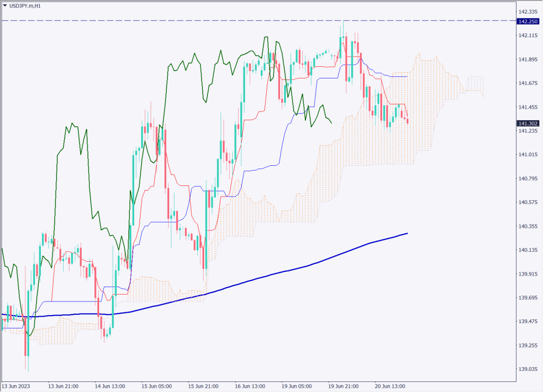Click the USDJPY.m,H1 chart title
Viewport: 543px width, 392px height.
(25, 6)
